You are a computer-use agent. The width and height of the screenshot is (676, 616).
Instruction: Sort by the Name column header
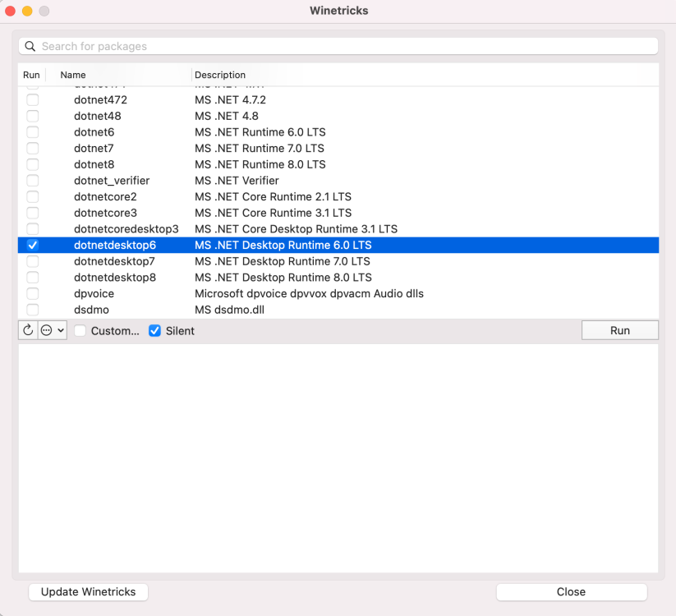point(73,75)
